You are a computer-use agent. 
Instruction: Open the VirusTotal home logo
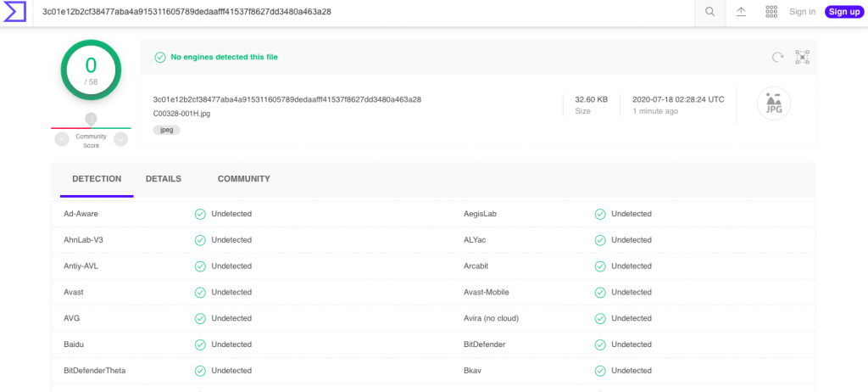15,12
